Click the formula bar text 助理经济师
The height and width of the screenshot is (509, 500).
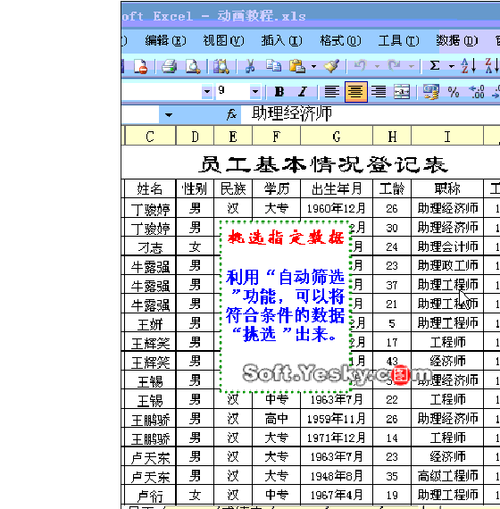pyautogui.click(x=292, y=114)
